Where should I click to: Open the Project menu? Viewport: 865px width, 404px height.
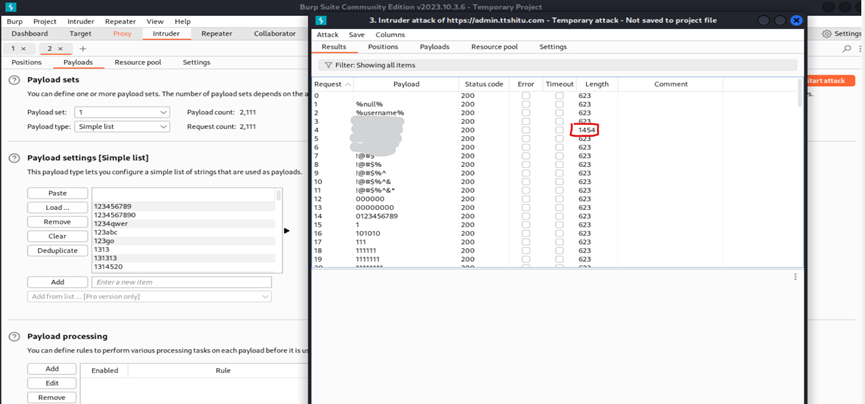(45, 22)
